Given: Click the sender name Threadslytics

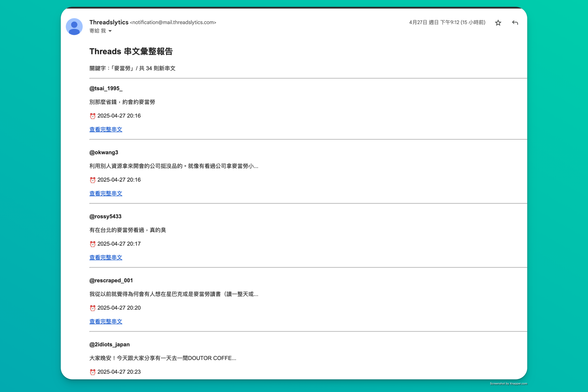Looking at the screenshot, I should click(x=109, y=22).
